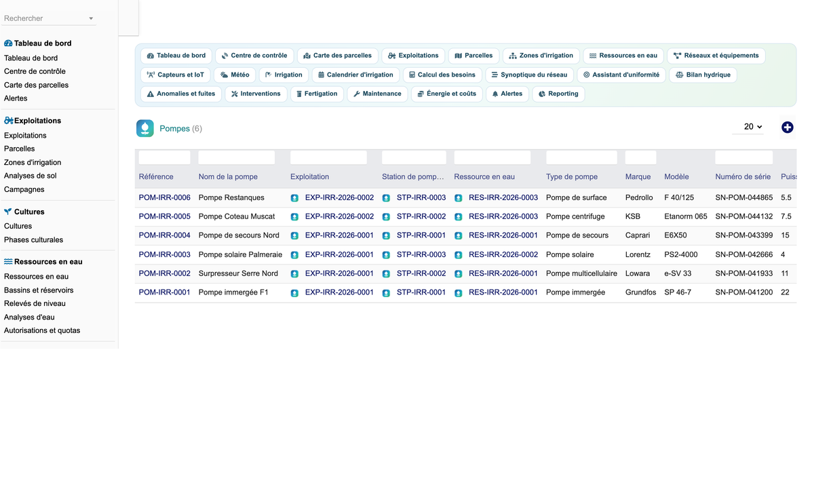Image resolution: width=814 pixels, height=504 pixels.
Task: Open the exploitation icon in the Pompe Restanques row
Action: [294, 198]
